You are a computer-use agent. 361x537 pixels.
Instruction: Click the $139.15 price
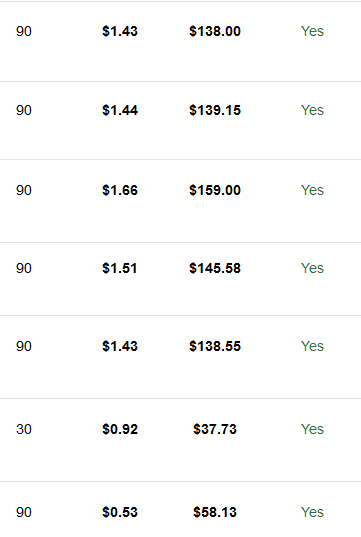[215, 110]
